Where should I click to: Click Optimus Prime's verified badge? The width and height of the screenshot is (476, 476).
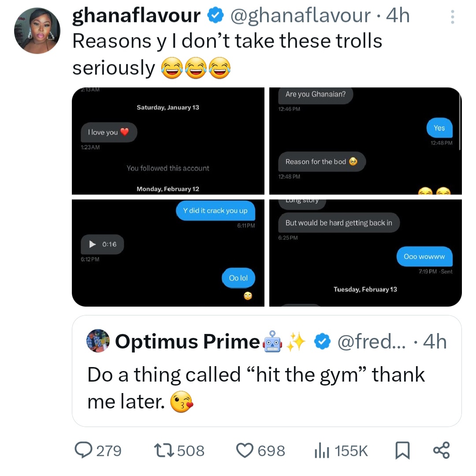click(x=323, y=341)
